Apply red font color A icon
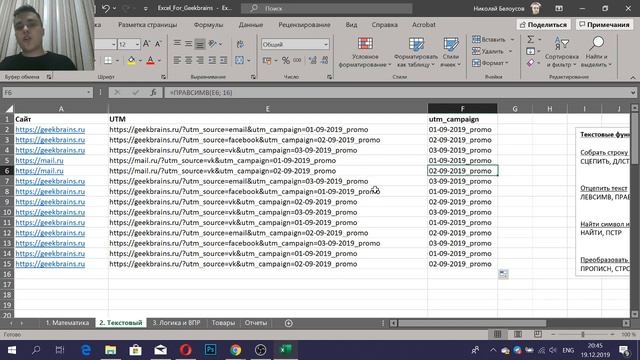640x360 pixels. click(151, 61)
